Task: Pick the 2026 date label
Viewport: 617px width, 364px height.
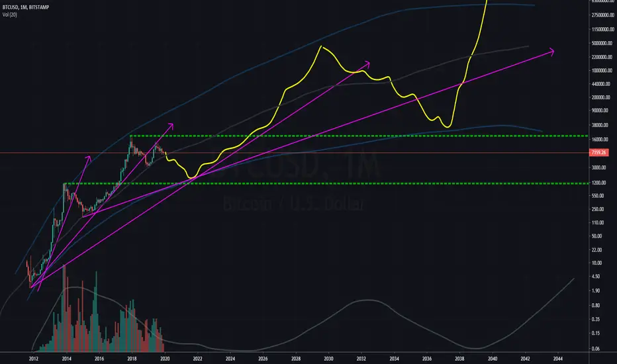Action: (x=263, y=359)
